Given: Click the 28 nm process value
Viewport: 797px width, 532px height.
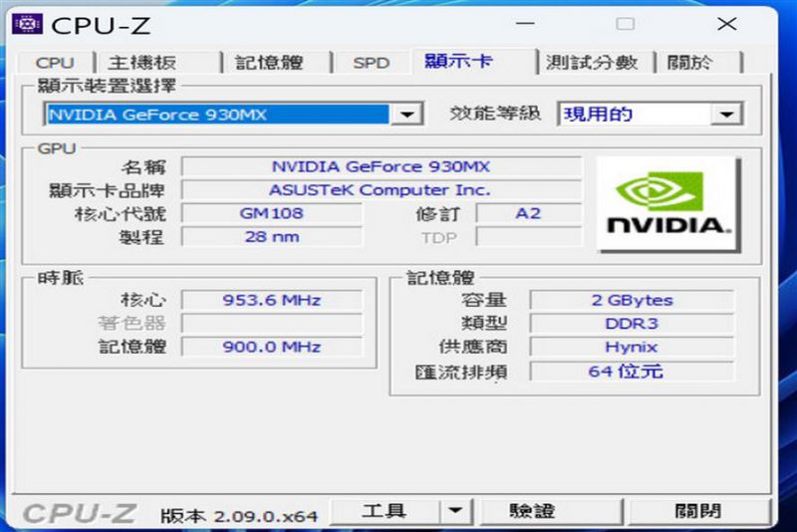Looking at the screenshot, I should click(271, 237).
